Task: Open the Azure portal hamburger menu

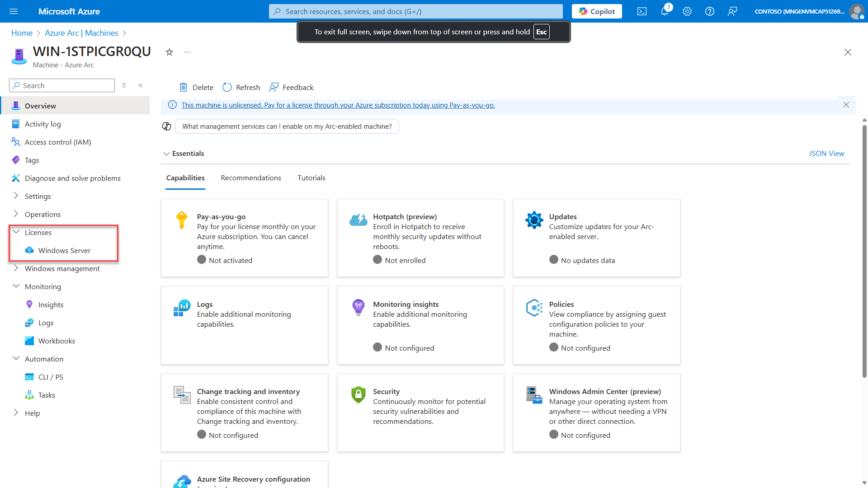Action: [x=14, y=11]
